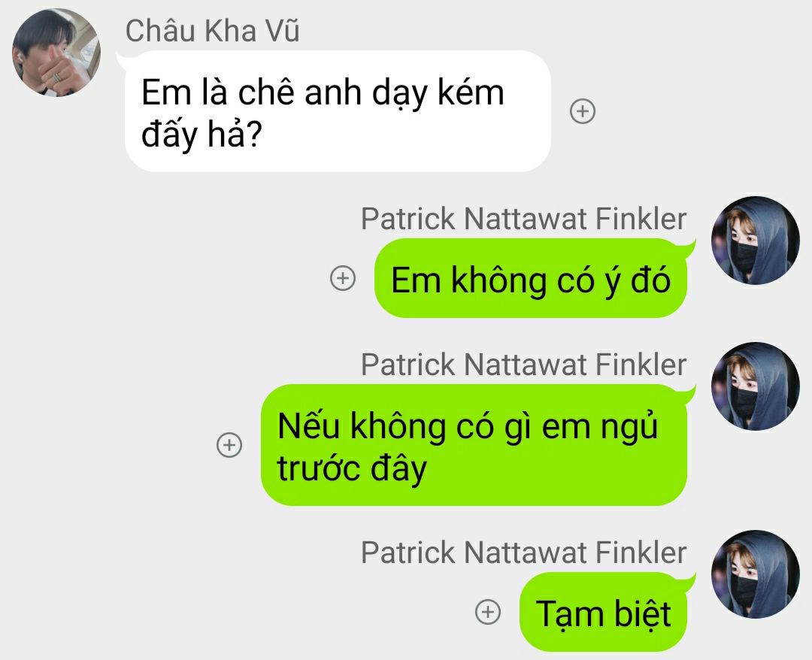Open Patrick's avatar beside "Tạm biệt"
The width and height of the screenshot is (812, 660).
[x=756, y=574]
